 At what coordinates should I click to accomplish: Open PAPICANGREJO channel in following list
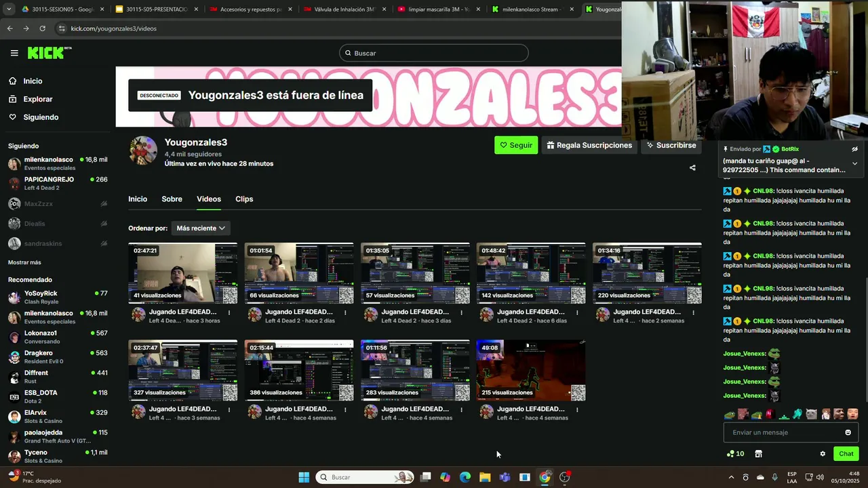click(x=58, y=184)
